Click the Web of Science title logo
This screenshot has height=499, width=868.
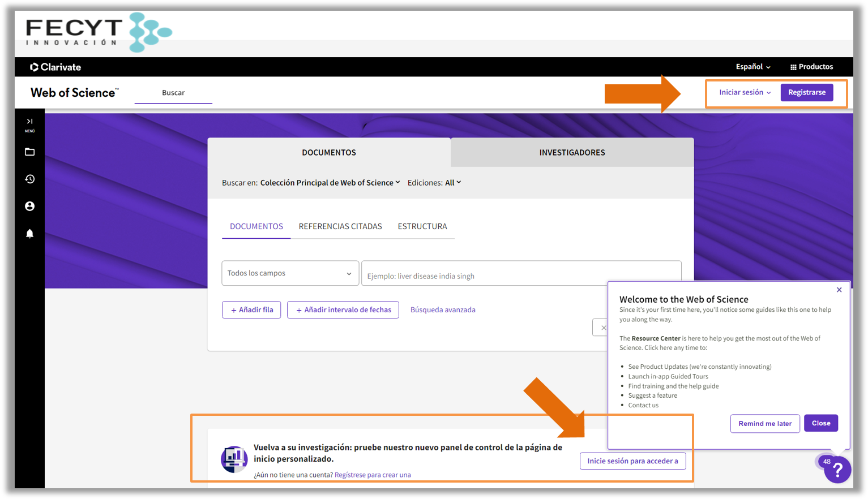click(x=75, y=93)
